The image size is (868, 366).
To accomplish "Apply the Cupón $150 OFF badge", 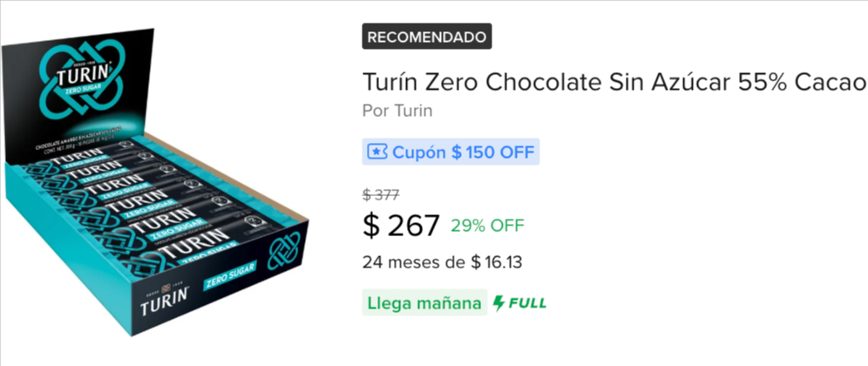I will (451, 152).
